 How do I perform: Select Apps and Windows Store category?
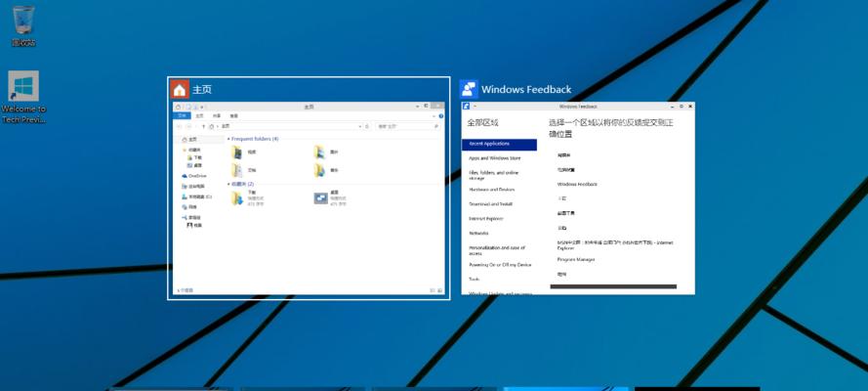point(494,158)
